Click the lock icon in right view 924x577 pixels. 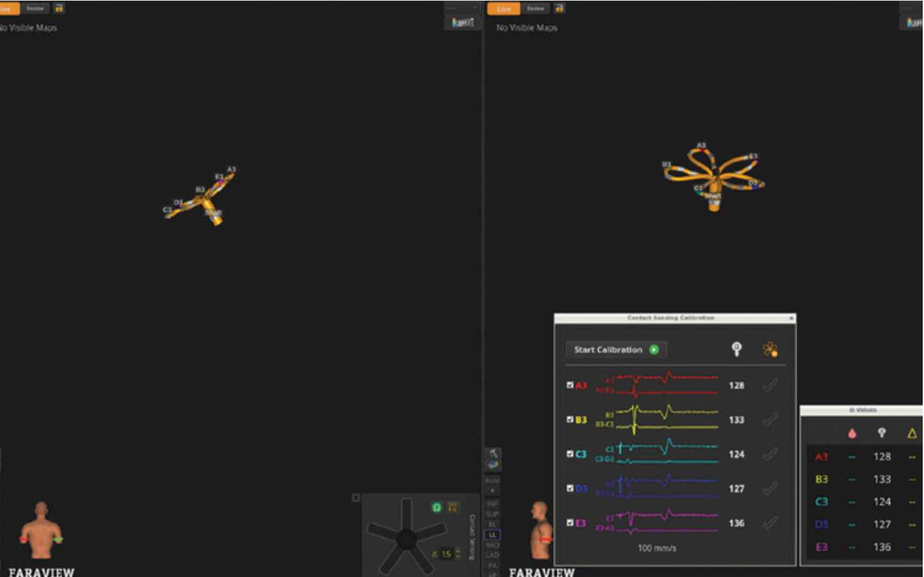pos(559,8)
